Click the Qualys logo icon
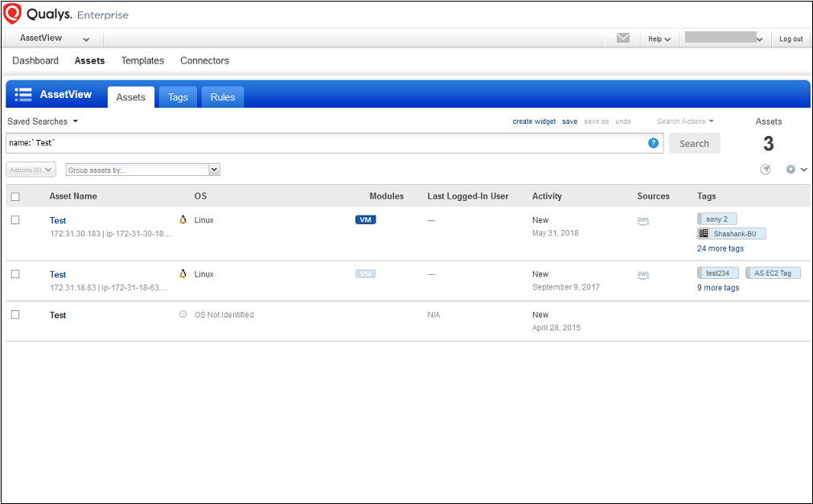 point(12,12)
